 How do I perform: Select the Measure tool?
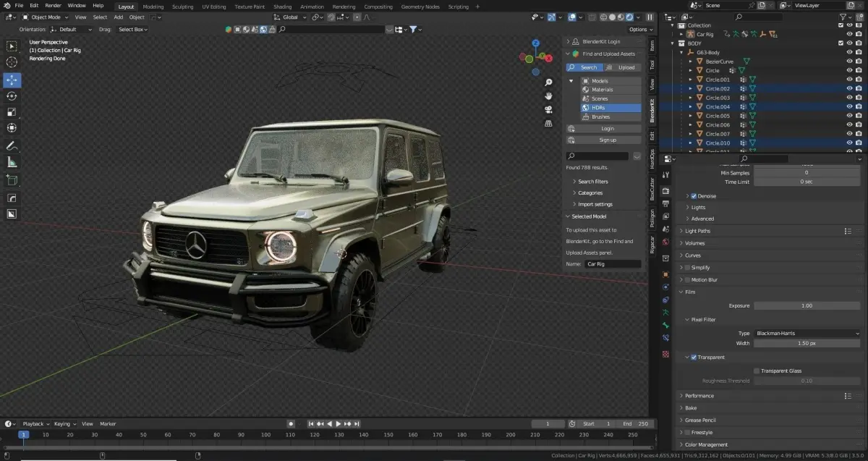pos(12,162)
